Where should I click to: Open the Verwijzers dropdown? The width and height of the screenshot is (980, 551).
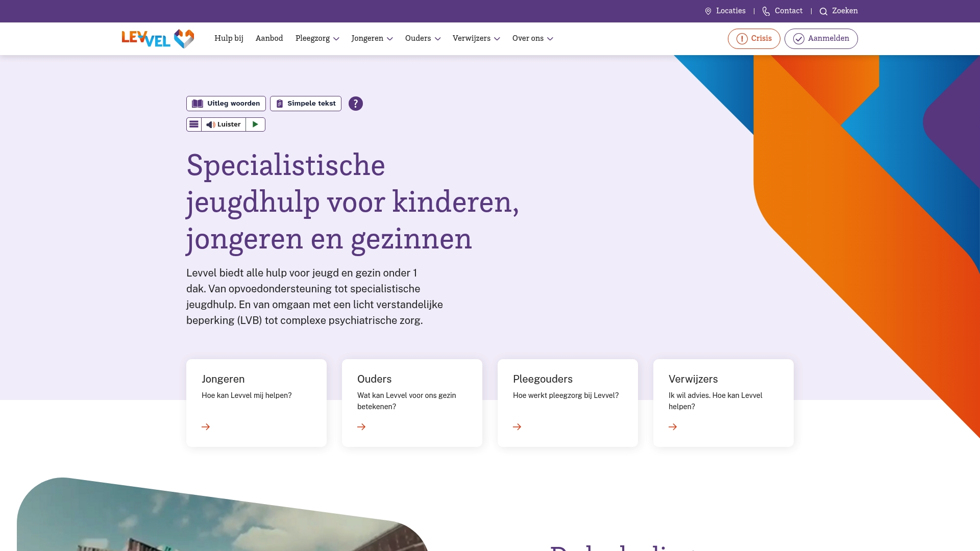click(x=476, y=38)
